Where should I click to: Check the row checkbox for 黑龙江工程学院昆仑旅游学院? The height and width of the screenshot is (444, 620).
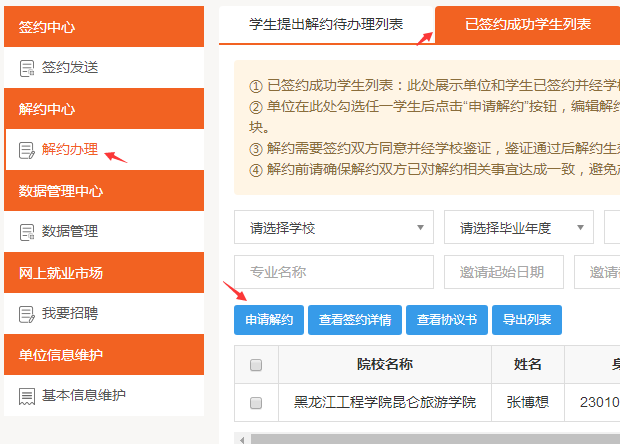click(x=256, y=403)
